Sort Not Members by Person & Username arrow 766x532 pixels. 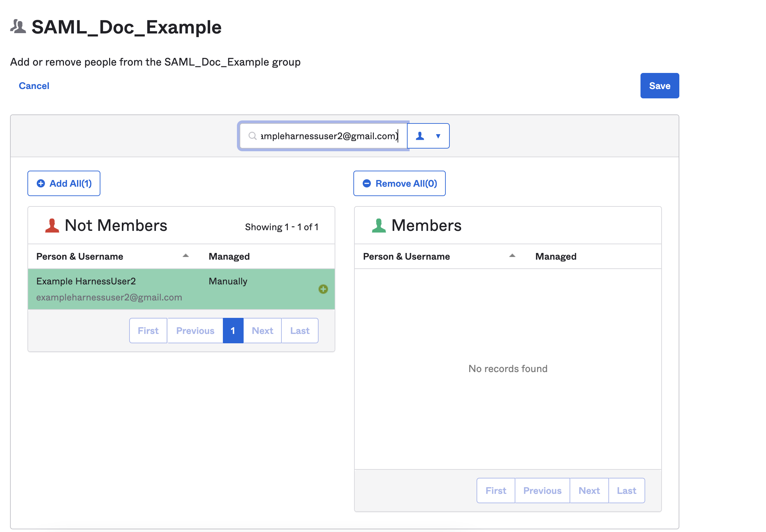pyautogui.click(x=186, y=256)
